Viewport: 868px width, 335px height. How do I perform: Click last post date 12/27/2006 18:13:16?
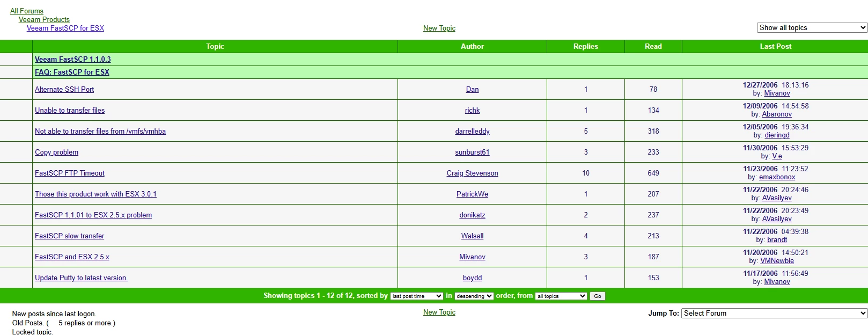[776, 85]
